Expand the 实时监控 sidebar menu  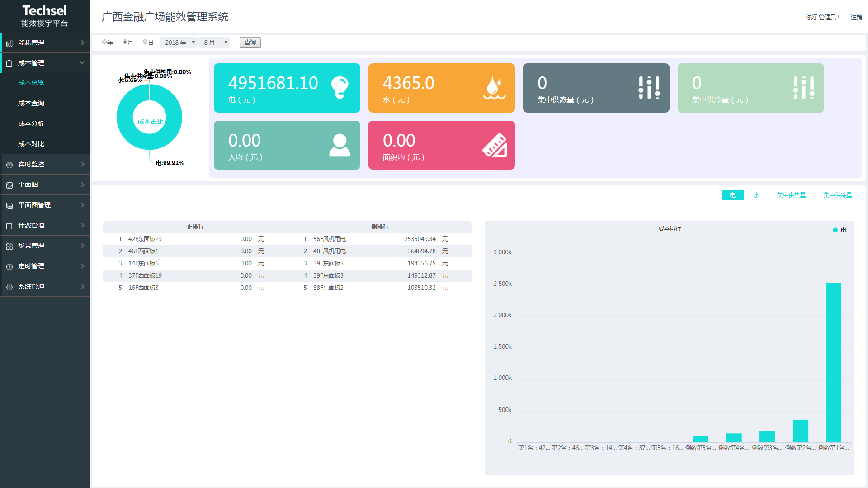pos(45,164)
